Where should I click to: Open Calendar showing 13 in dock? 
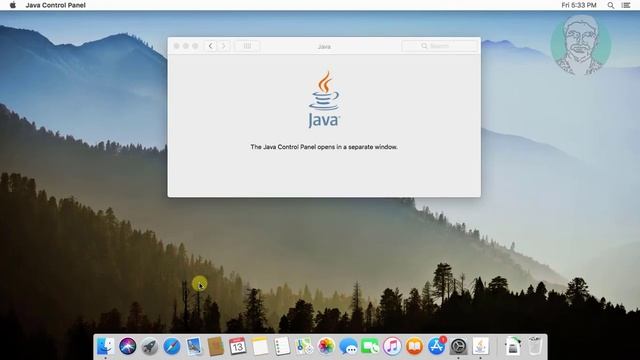click(x=238, y=347)
